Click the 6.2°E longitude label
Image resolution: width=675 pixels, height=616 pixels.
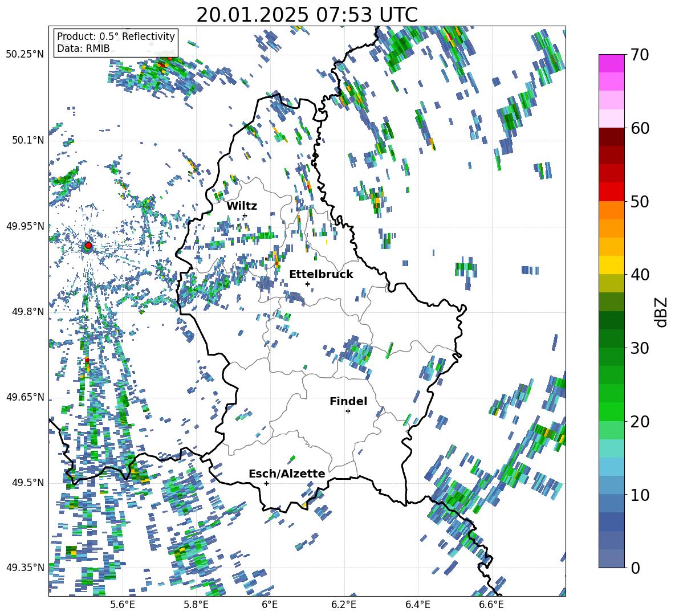point(344,605)
